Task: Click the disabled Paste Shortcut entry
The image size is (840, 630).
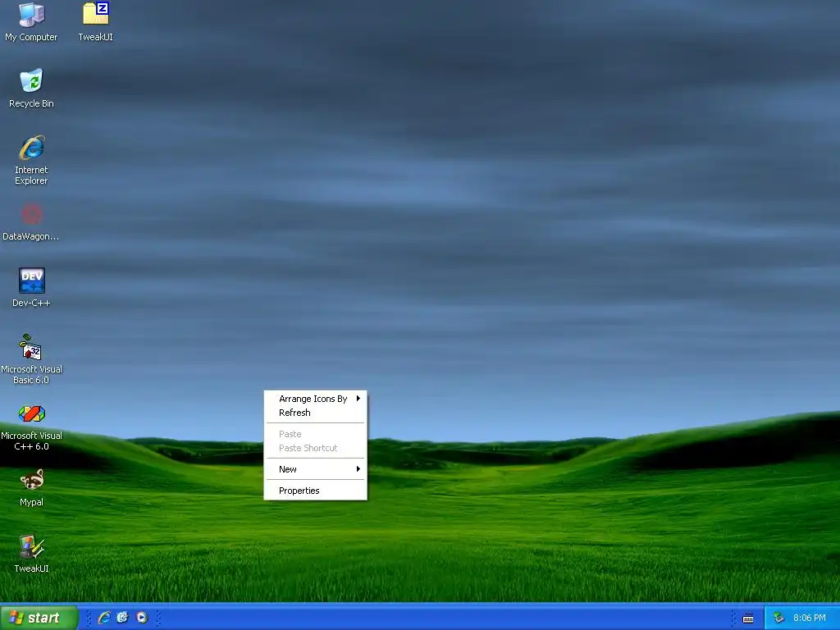Action: (x=316, y=448)
